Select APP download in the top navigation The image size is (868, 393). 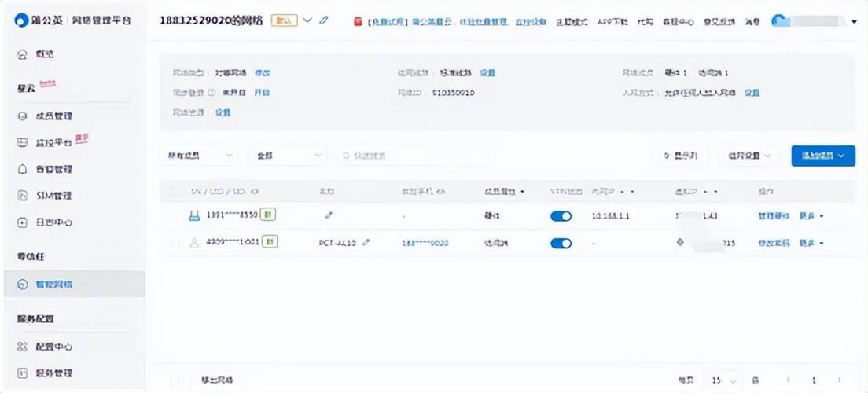pyautogui.click(x=612, y=21)
